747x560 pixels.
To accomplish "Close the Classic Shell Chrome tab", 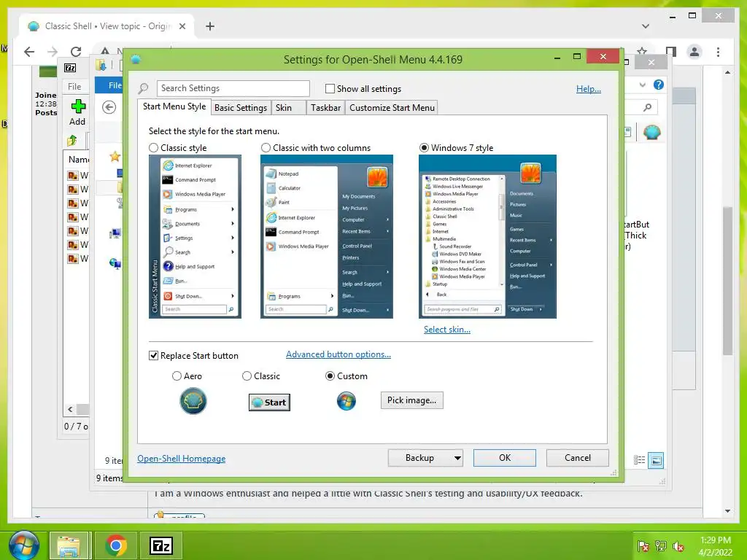I will coord(182,26).
